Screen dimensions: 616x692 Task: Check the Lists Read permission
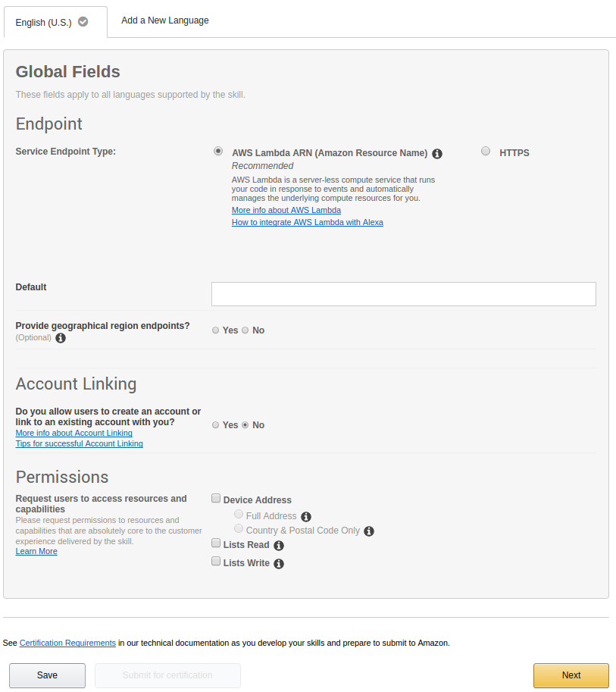pyautogui.click(x=216, y=543)
